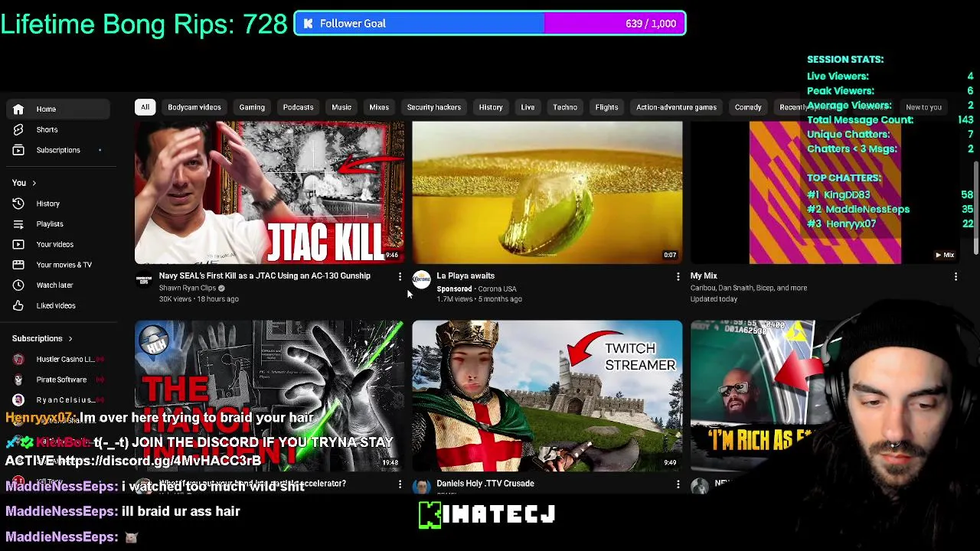Select the Mixes filter chip
980x551 pixels.
point(379,107)
